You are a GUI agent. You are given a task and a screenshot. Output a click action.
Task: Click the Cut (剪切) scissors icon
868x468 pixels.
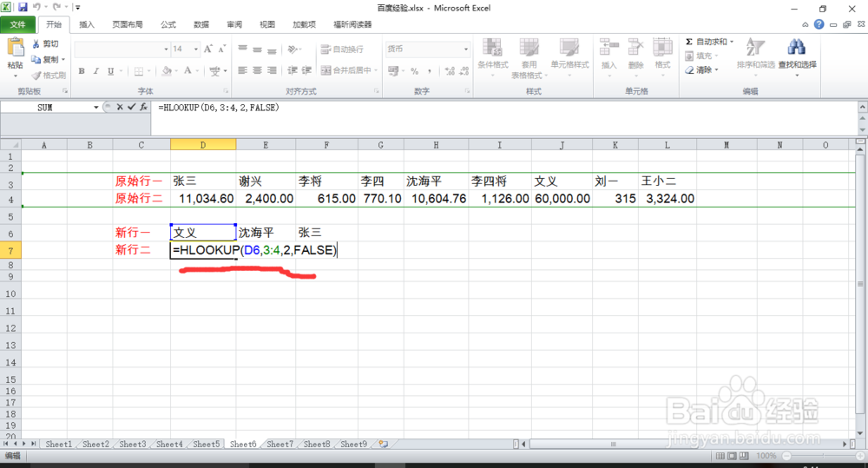[x=36, y=43]
